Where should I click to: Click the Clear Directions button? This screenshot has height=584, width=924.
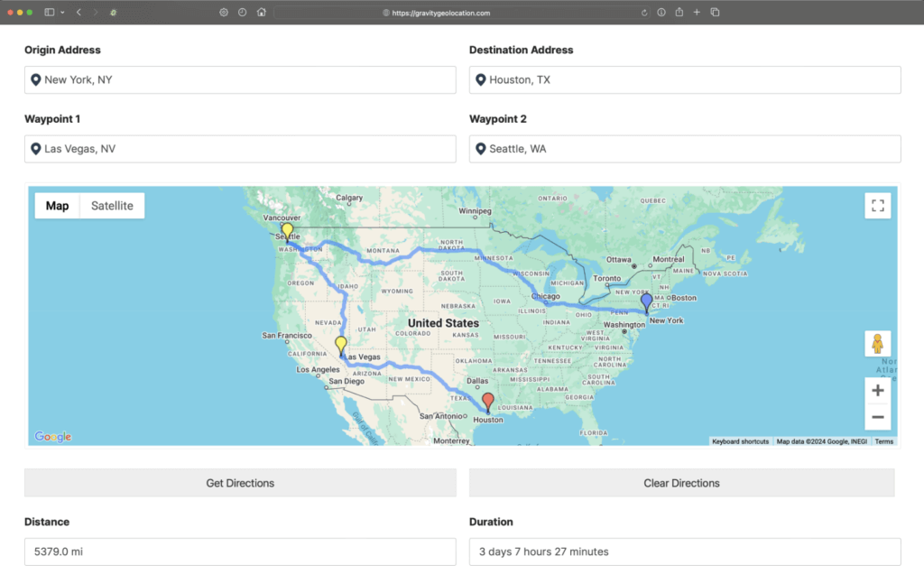681,483
